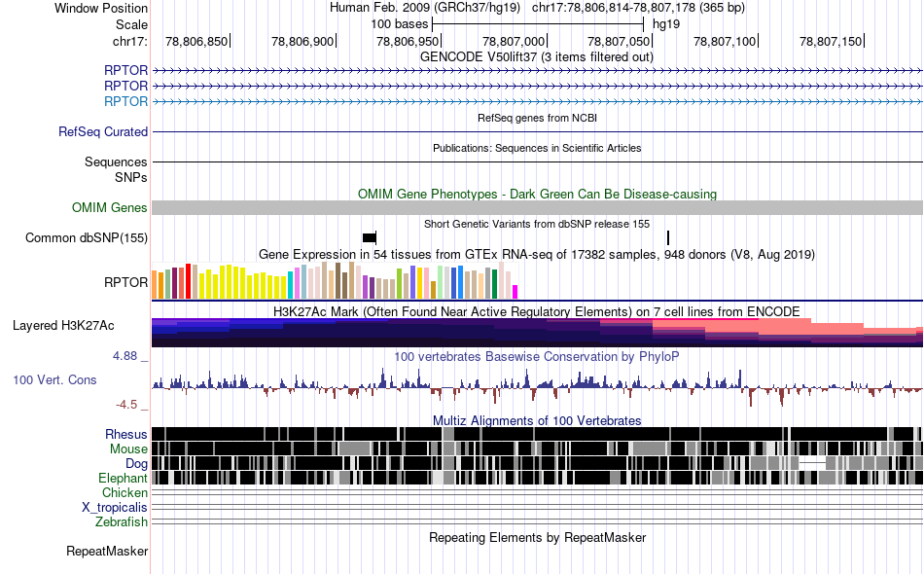Select the Elephant alignment label
Image resolution: width=924 pixels, height=574 pixels.
[x=123, y=478]
